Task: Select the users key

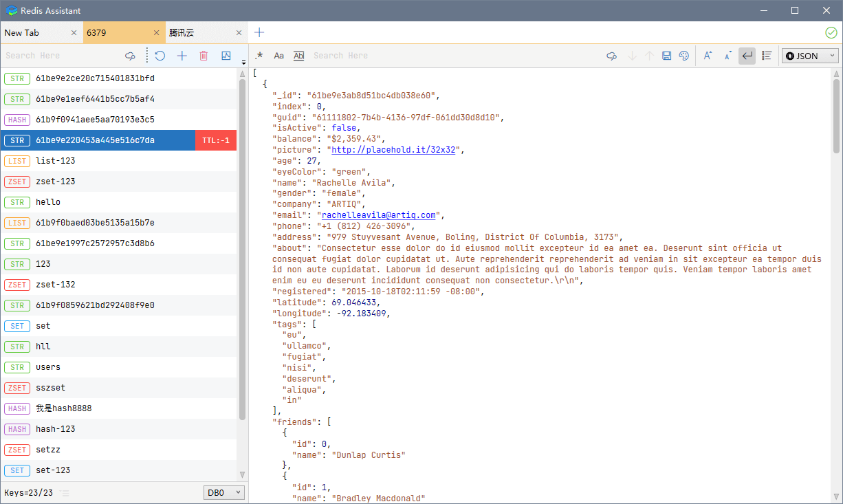Action: tap(118, 367)
